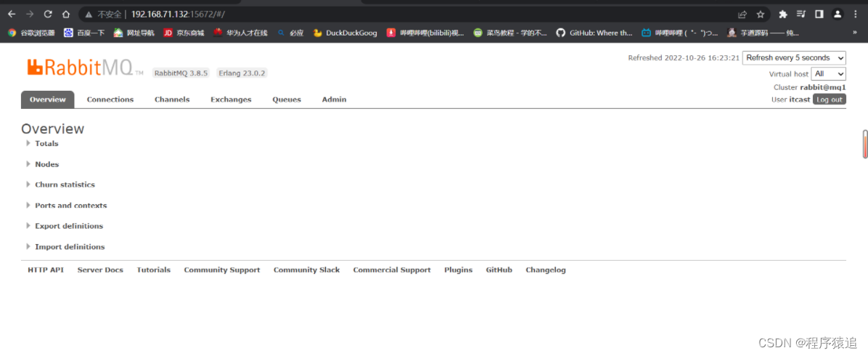The width and height of the screenshot is (868, 356).
Task: Open the GitHub: Where th... bookmark
Action: tap(594, 33)
